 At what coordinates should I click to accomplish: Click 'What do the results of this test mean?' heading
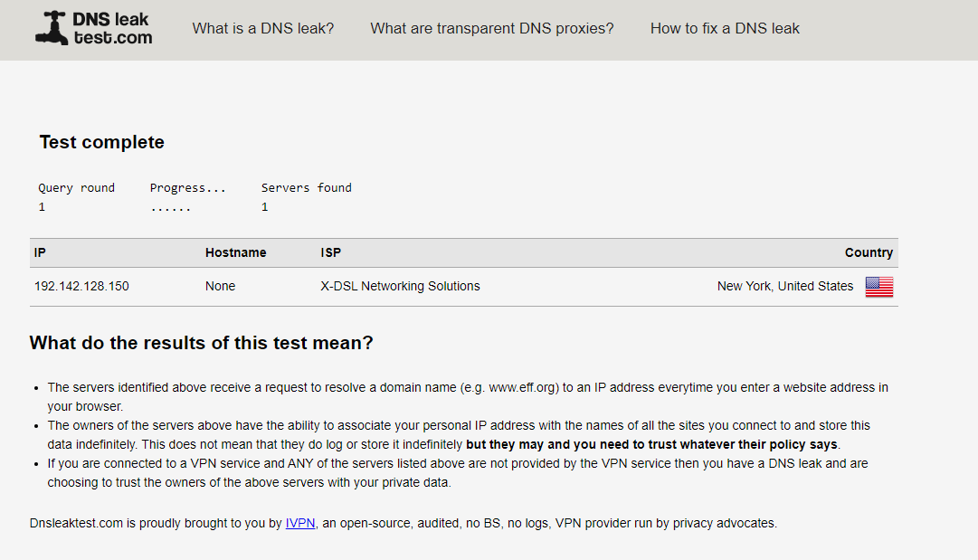201,343
